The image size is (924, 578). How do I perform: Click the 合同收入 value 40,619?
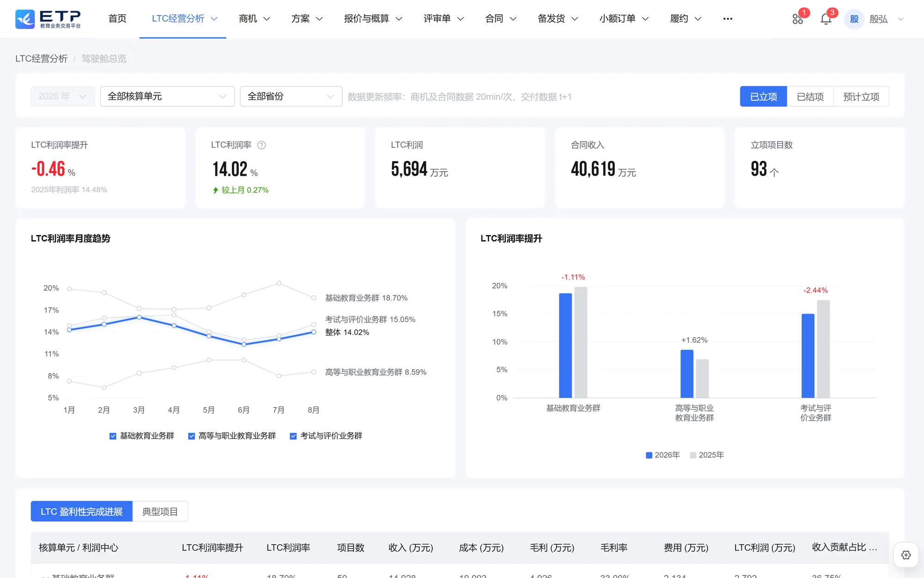[x=593, y=169]
